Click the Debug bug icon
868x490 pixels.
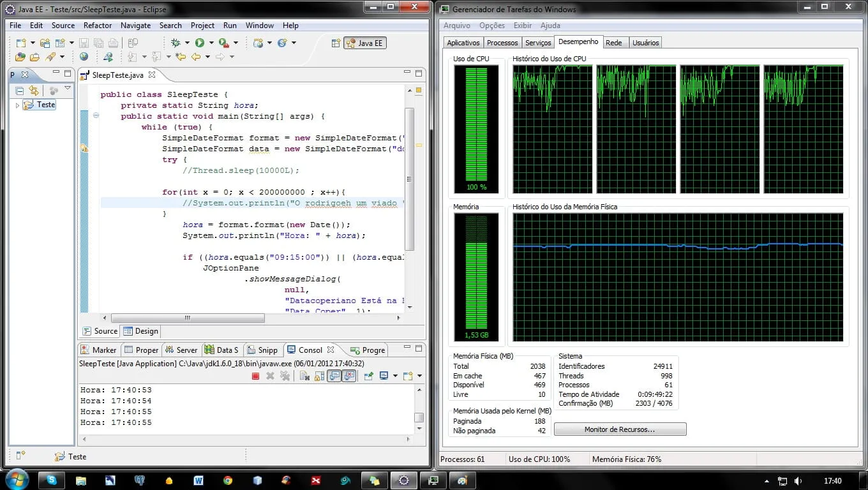(x=176, y=43)
